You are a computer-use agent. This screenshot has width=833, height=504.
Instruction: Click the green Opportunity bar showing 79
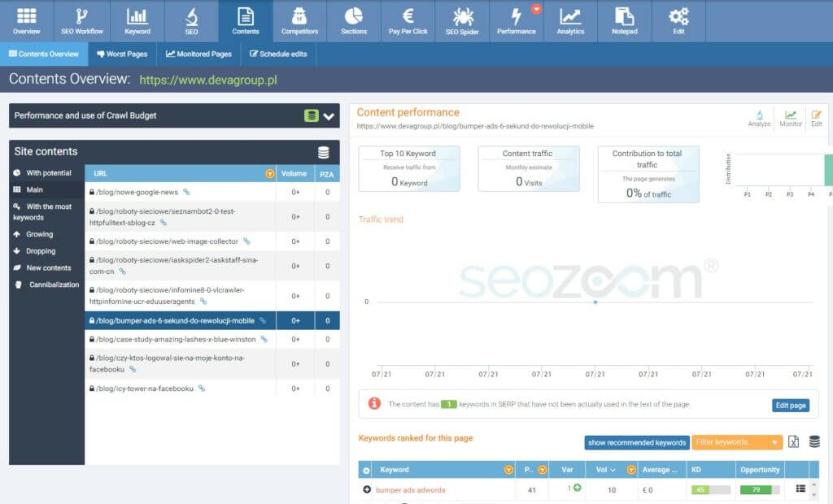755,489
